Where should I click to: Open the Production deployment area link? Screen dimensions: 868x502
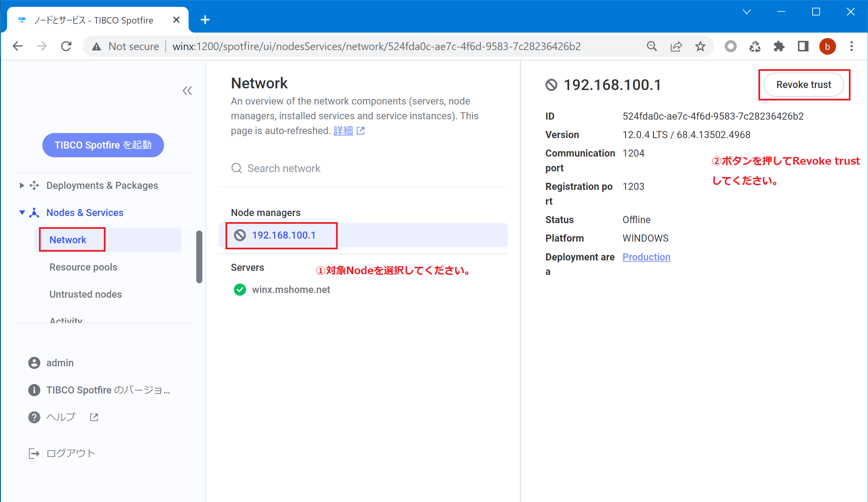646,257
